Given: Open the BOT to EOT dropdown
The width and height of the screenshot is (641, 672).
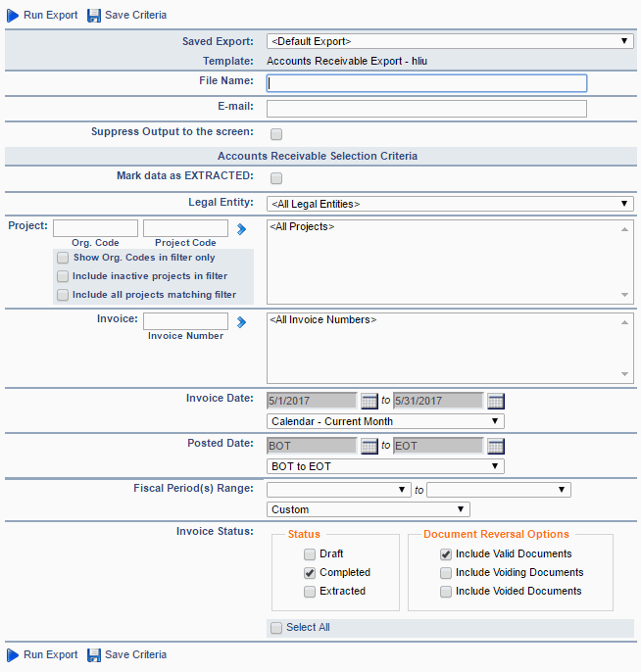Looking at the screenshot, I should pyautogui.click(x=385, y=466).
